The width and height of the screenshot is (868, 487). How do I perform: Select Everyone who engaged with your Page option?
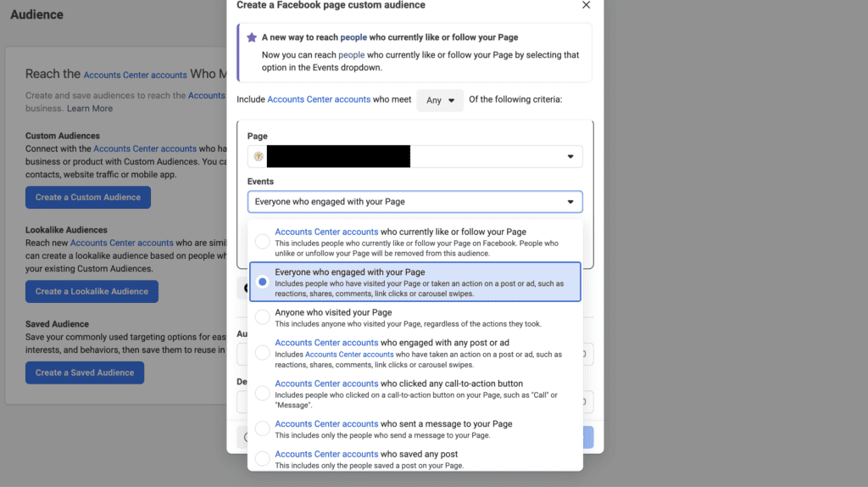(x=415, y=282)
